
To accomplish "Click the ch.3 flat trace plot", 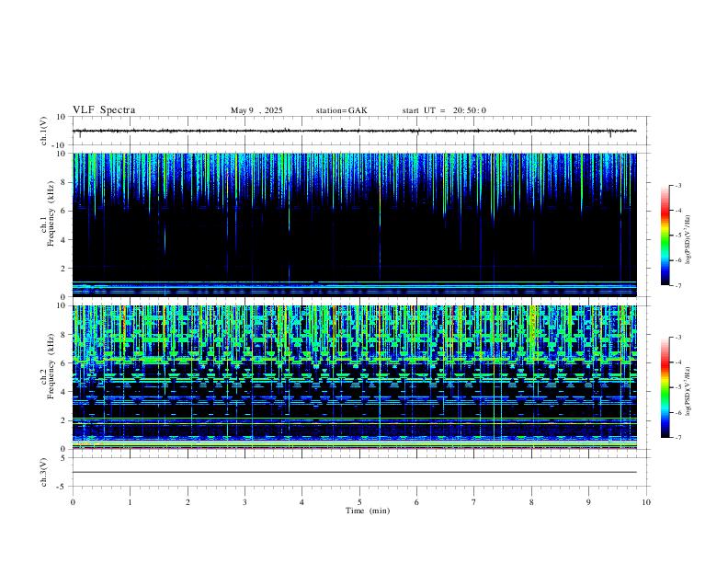I will [354, 472].
